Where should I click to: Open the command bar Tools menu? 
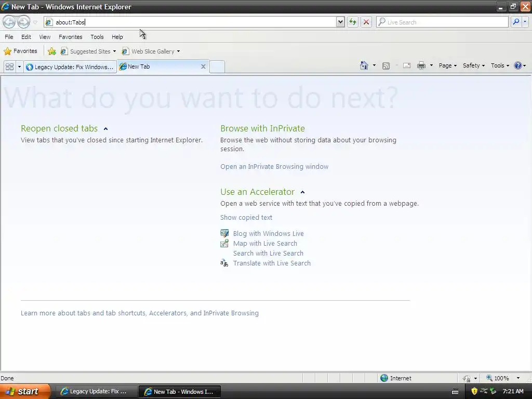pos(500,65)
